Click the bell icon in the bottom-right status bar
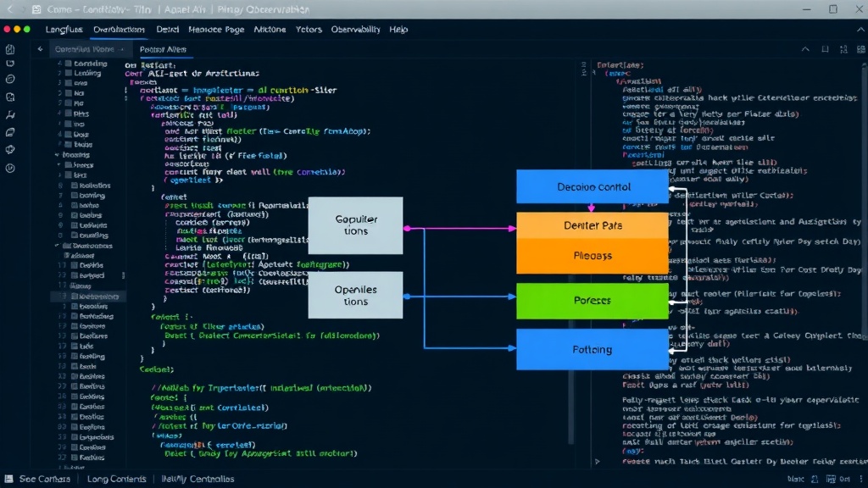This screenshot has height=488, width=868. [x=815, y=480]
